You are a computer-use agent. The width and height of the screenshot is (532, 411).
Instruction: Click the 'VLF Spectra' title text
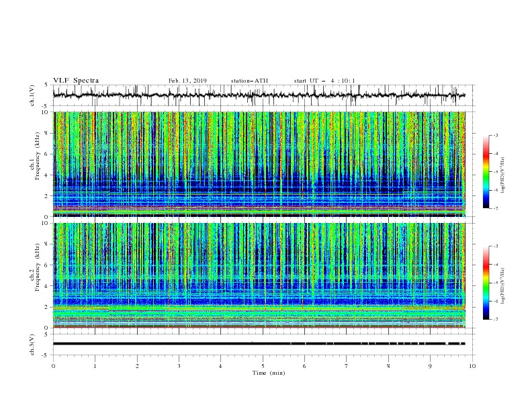coord(76,81)
